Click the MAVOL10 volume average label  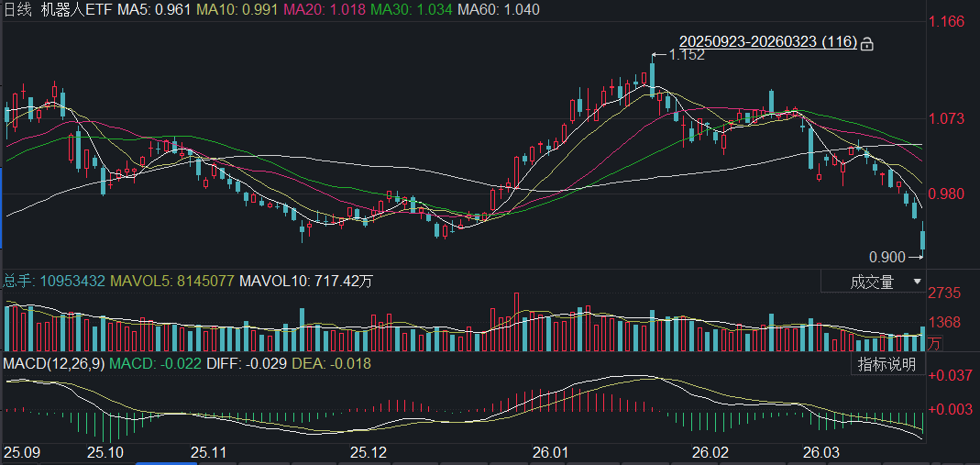point(305,281)
